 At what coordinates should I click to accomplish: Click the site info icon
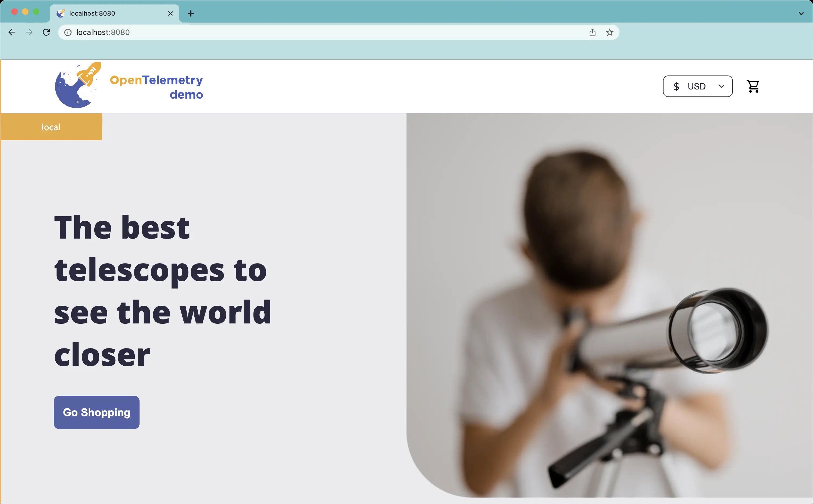(x=68, y=32)
